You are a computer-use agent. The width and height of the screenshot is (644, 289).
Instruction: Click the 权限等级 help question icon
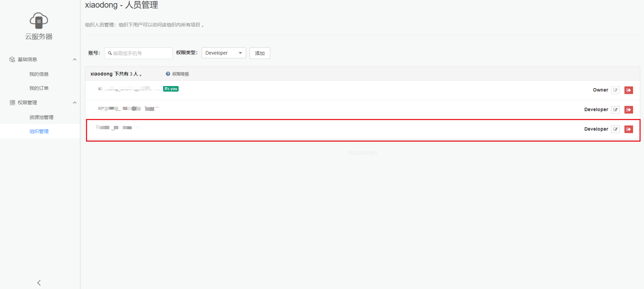[x=168, y=74]
